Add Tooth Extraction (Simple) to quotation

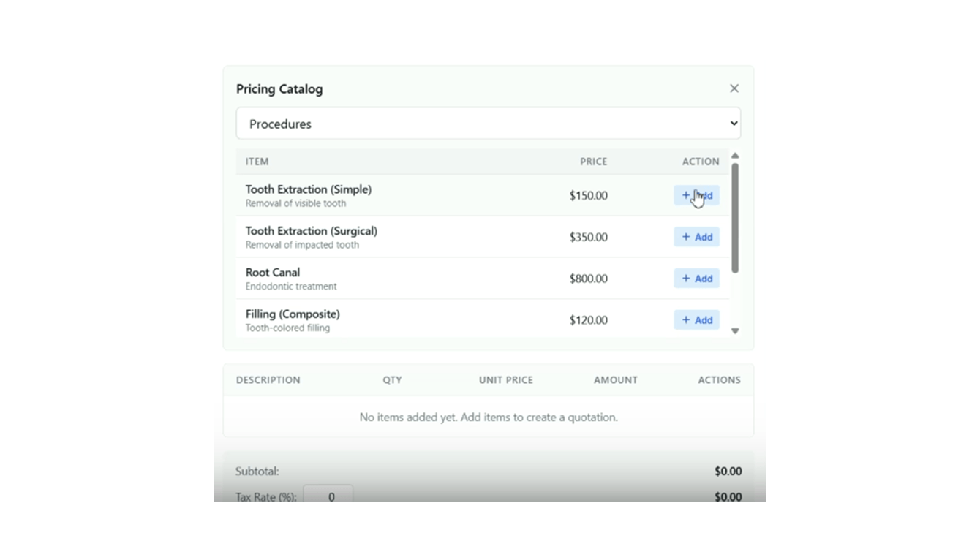(696, 195)
